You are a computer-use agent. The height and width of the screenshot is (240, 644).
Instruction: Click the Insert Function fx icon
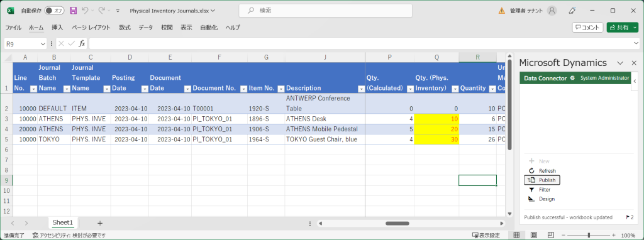point(82,43)
